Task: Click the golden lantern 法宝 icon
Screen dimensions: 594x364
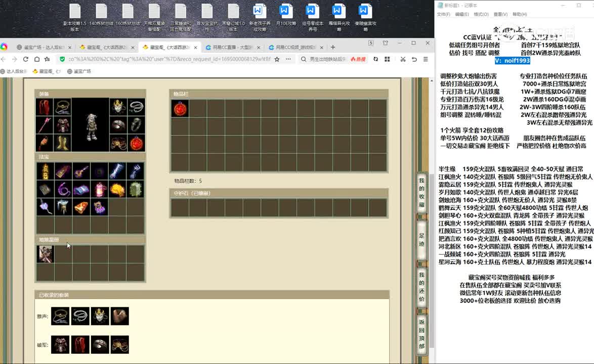Action: coord(45,171)
